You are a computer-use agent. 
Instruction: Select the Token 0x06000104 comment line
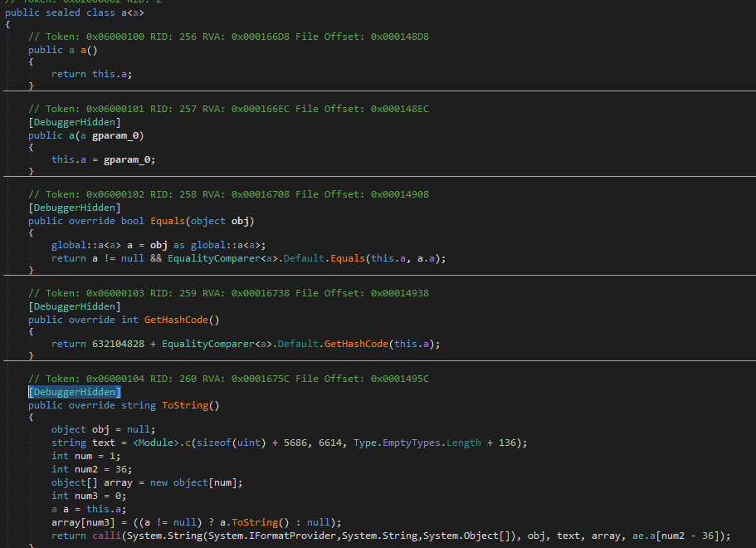(228, 379)
